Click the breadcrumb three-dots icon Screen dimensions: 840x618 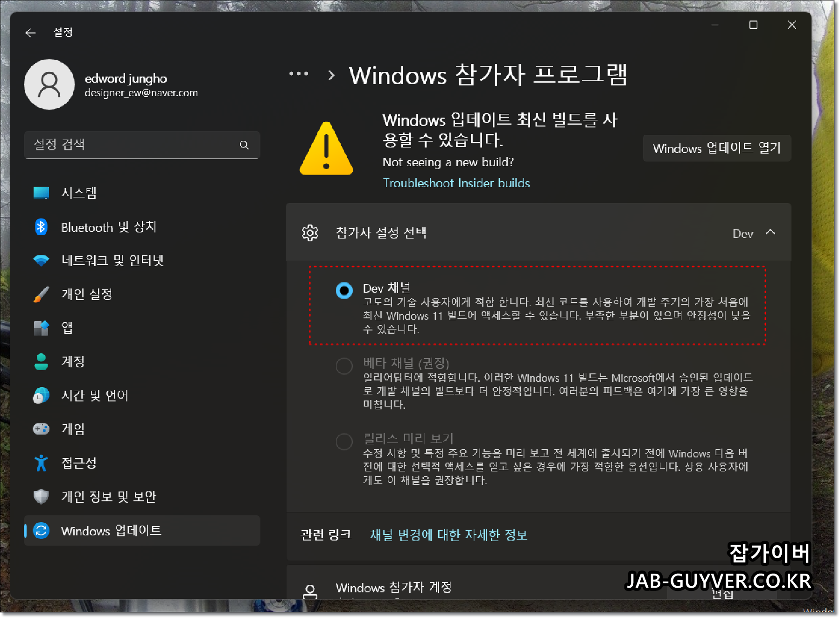[x=299, y=74]
